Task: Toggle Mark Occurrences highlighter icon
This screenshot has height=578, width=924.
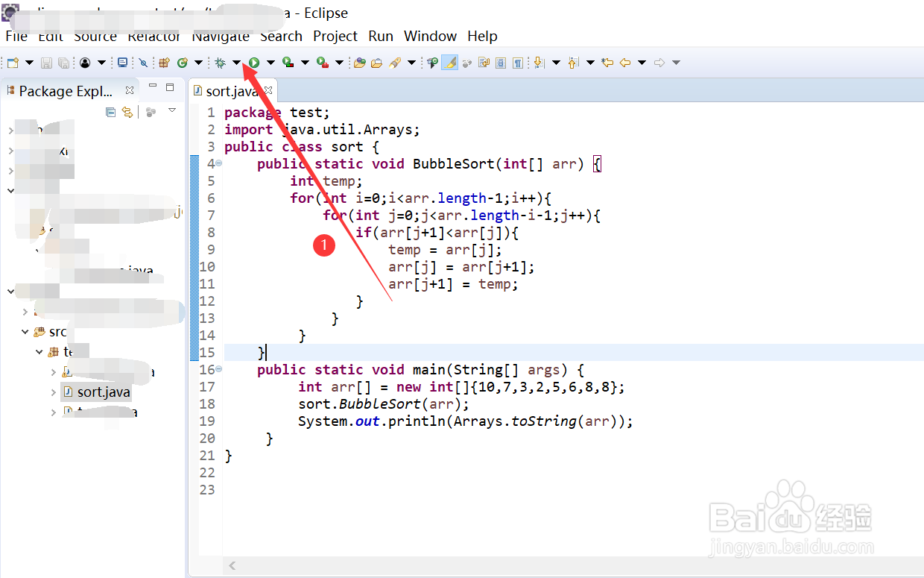Action: (449, 63)
